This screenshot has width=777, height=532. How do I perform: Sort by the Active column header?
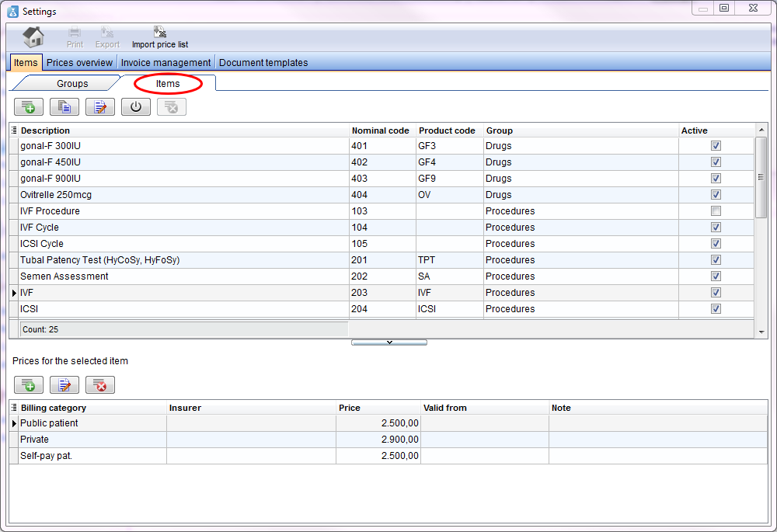(716, 130)
